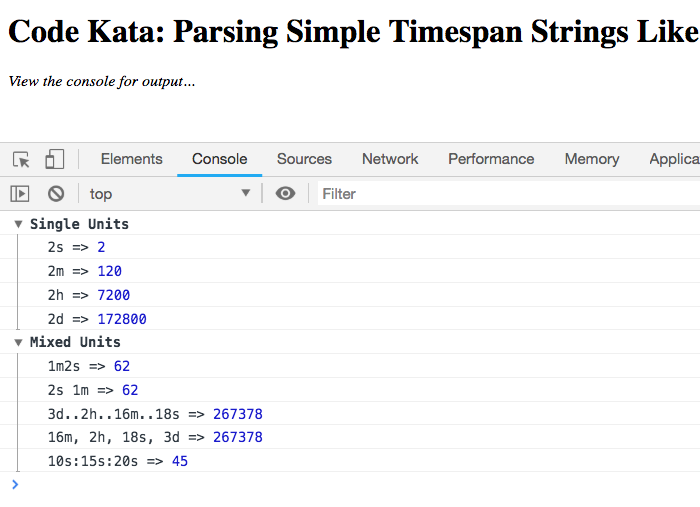The width and height of the screenshot is (700, 507).
Task: Click the log line 2s => 2
Action: pyautogui.click(x=350, y=247)
